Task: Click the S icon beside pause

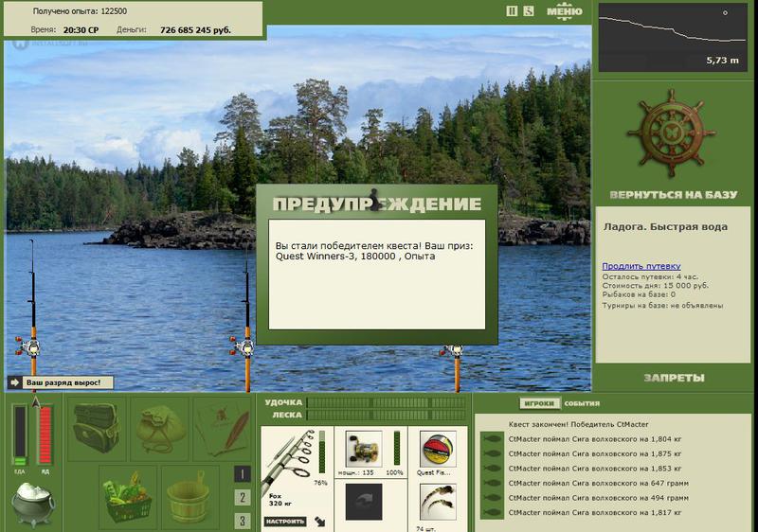Action: 529,10
